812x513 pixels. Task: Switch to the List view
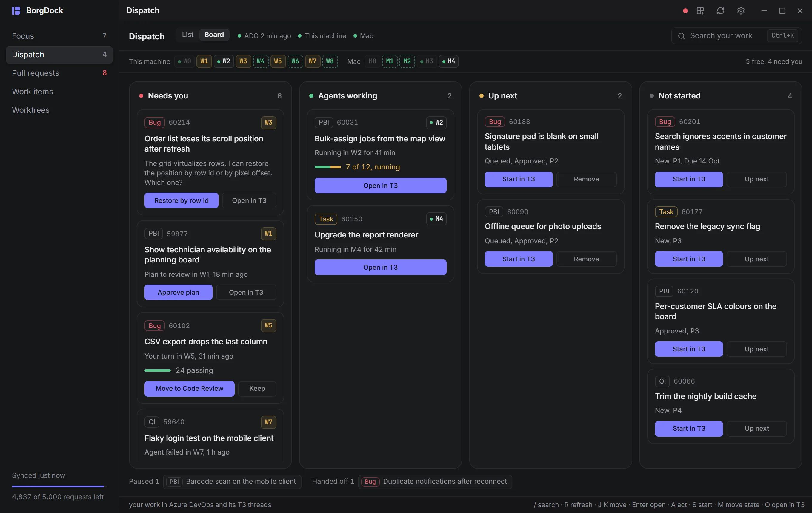[188, 35]
